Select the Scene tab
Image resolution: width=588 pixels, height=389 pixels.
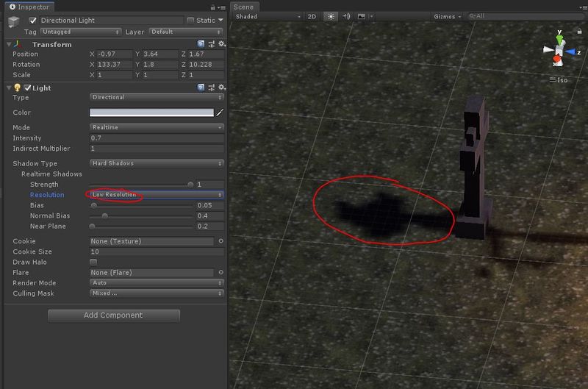click(244, 7)
